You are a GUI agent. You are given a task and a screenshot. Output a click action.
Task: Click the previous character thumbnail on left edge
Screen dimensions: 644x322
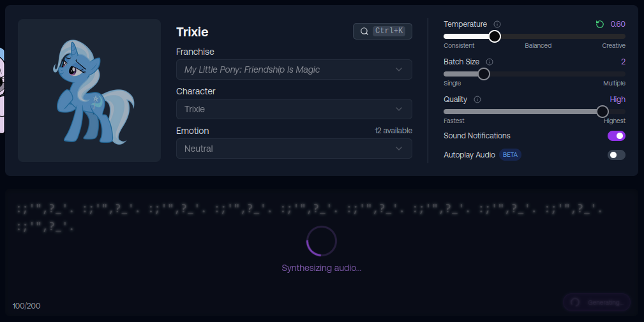[2, 91]
